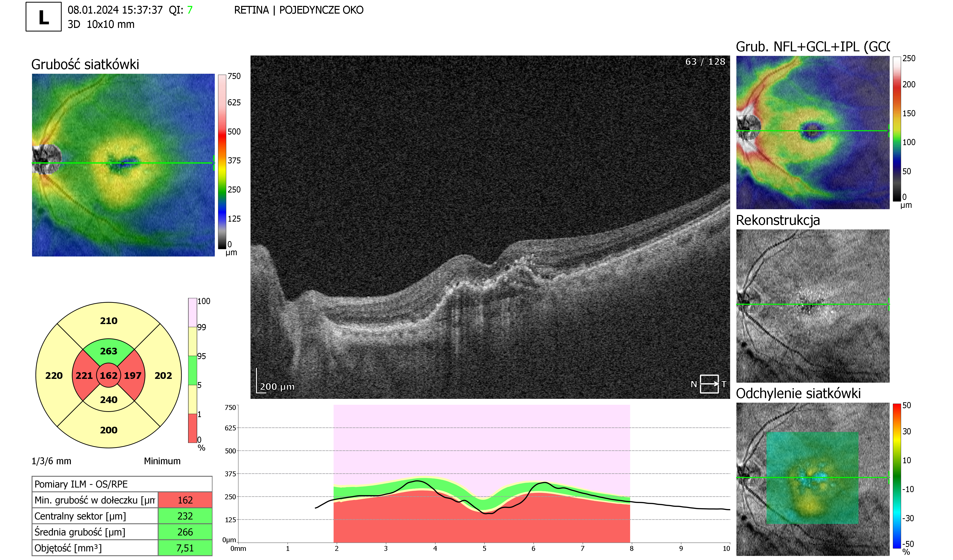Open the Odchylenie siatkówki deviation map

click(813, 479)
